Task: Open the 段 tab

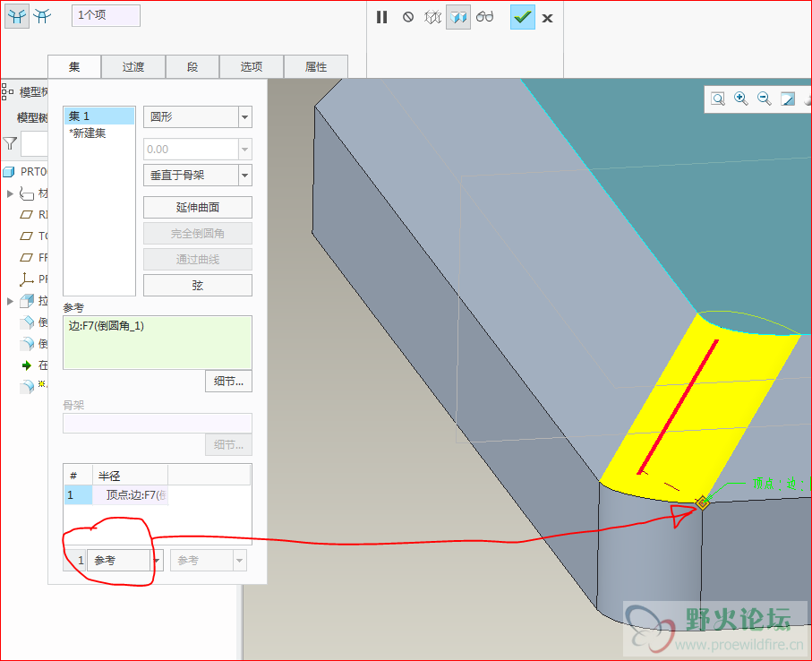Action: (192, 67)
